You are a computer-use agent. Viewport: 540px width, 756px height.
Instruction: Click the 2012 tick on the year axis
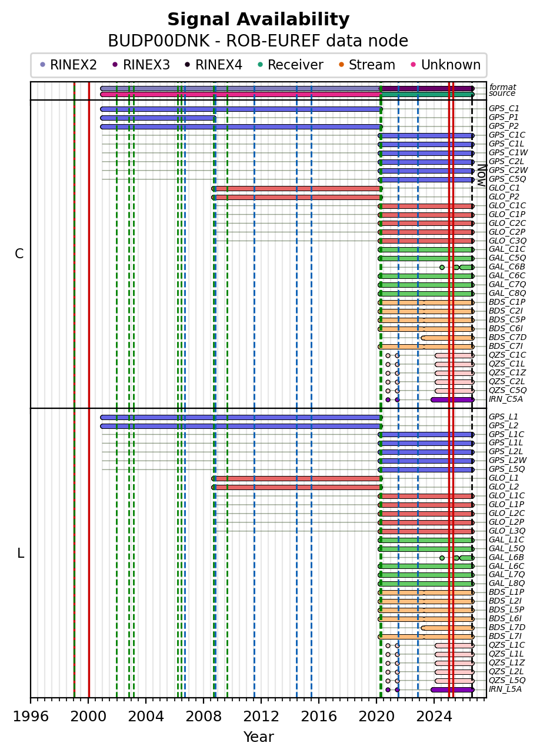point(261,717)
